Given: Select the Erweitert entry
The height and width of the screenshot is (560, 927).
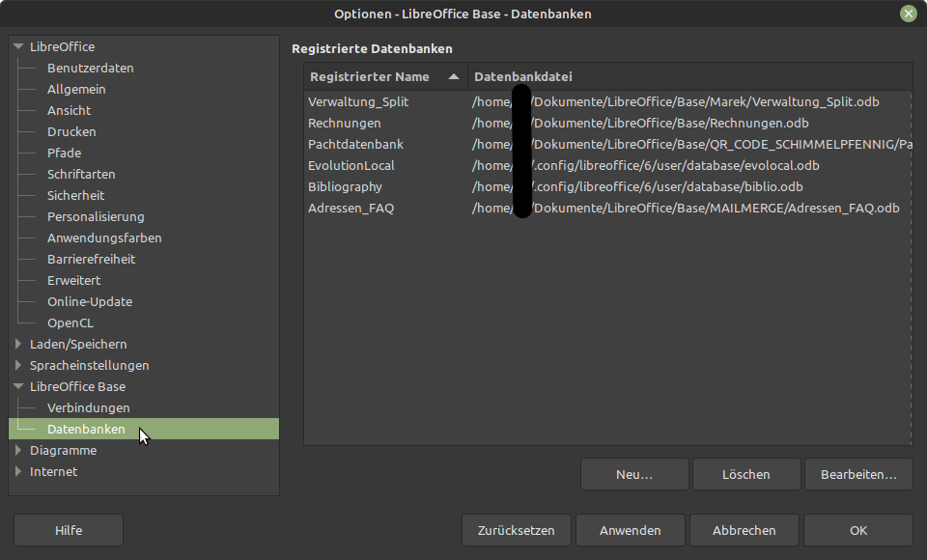Looking at the screenshot, I should (74, 281).
